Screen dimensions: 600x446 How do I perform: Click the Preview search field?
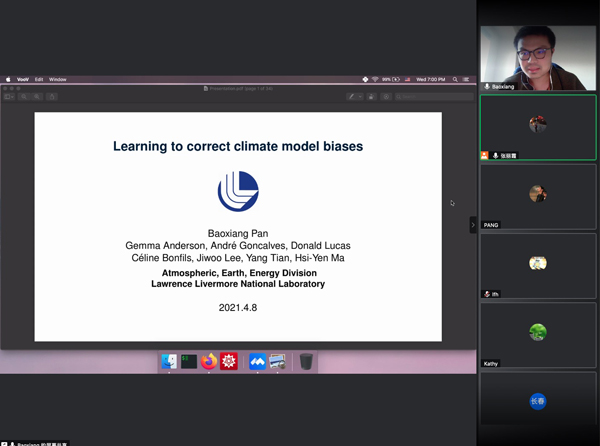click(434, 97)
